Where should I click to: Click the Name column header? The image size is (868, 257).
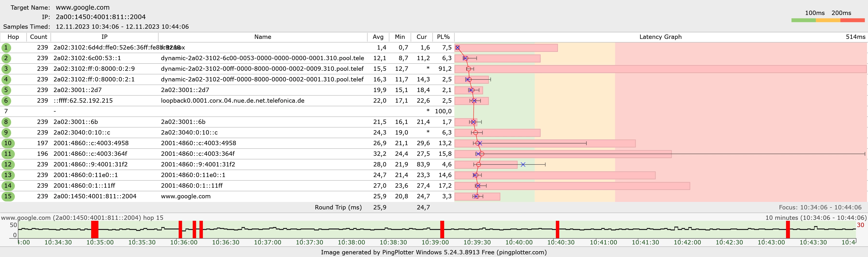pos(263,37)
